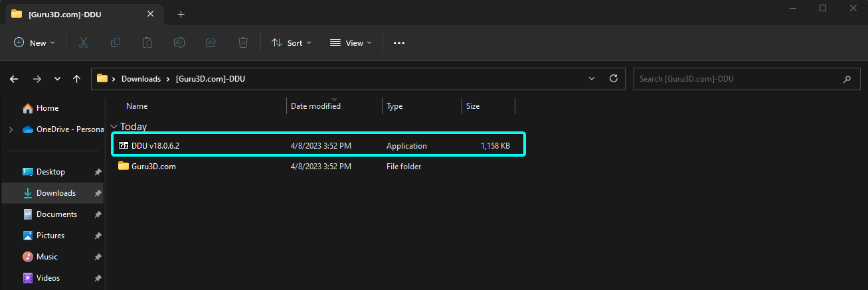Viewport: 868px width, 290px height.
Task: Click the Share icon in toolbar
Action: tap(211, 42)
